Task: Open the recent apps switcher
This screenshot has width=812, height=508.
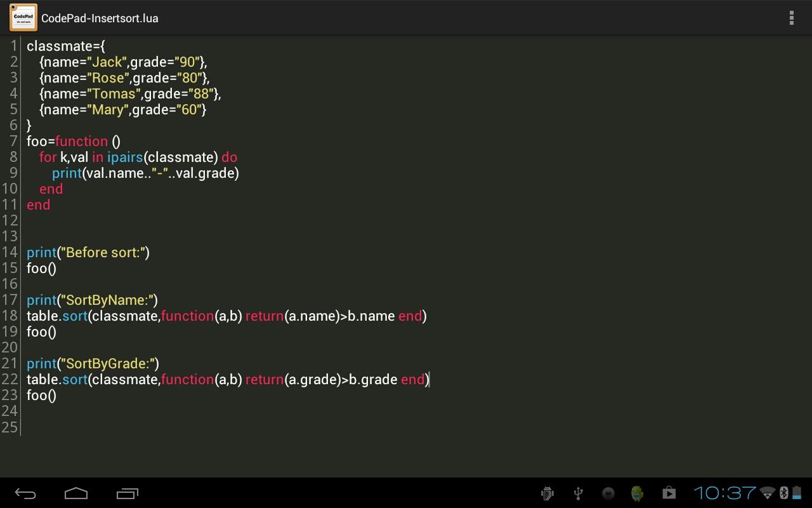Action: [128, 493]
